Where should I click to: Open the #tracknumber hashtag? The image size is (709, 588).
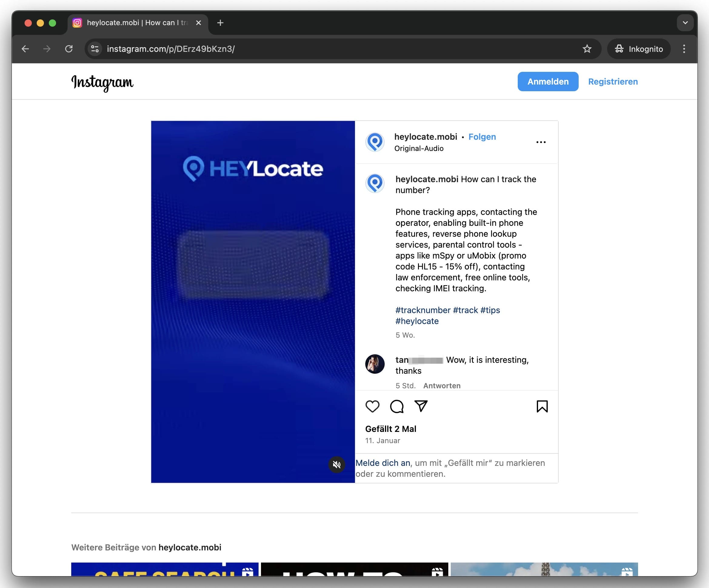(x=423, y=310)
